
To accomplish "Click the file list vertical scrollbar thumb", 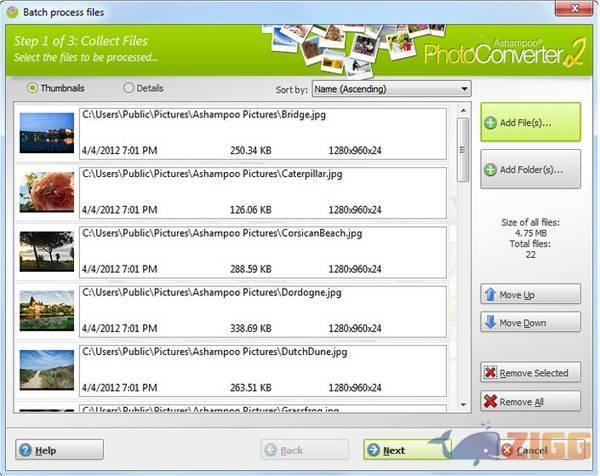I will coord(463,150).
